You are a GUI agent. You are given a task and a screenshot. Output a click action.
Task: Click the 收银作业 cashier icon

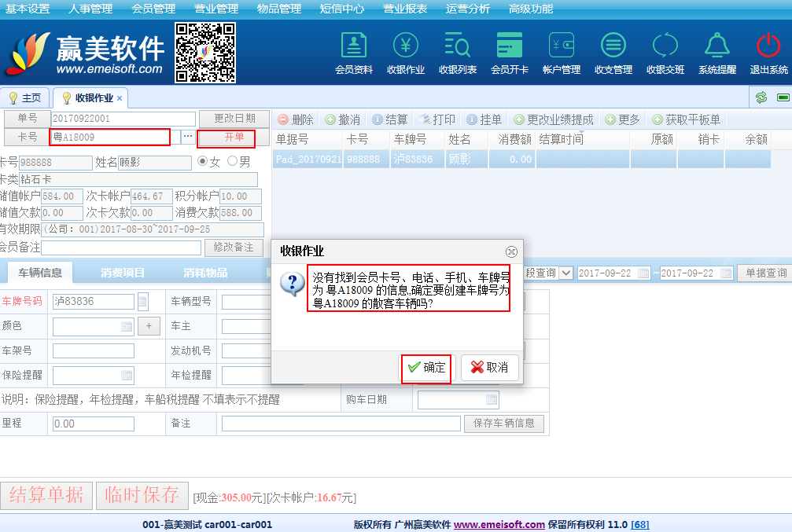pos(406,52)
